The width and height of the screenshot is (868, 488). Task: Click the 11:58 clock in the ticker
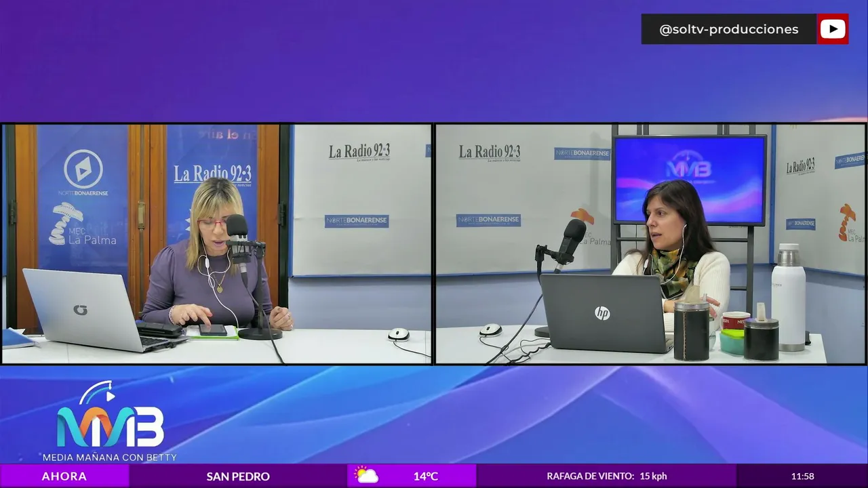click(x=802, y=476)
